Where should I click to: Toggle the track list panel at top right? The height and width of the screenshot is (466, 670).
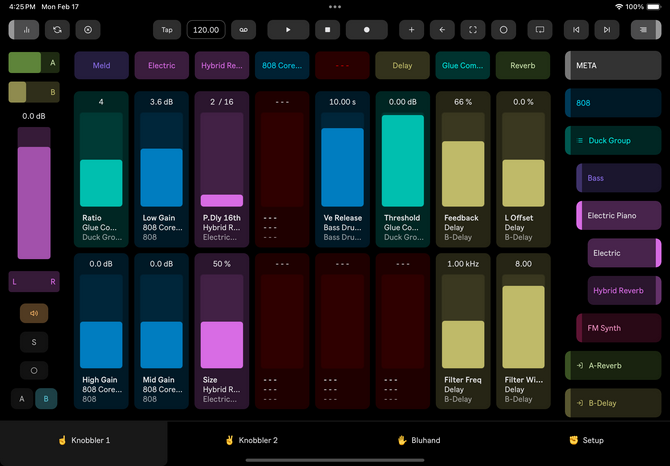click(642, 30)
